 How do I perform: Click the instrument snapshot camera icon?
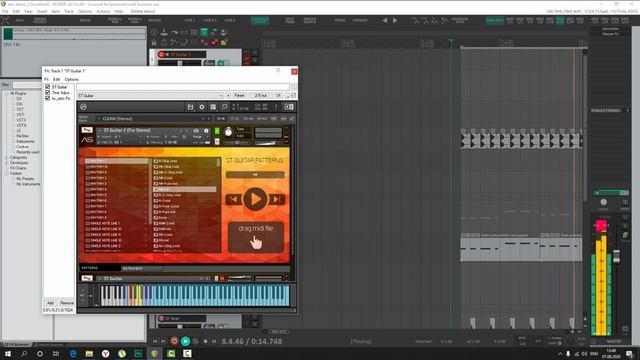click(x=196, y=131)
